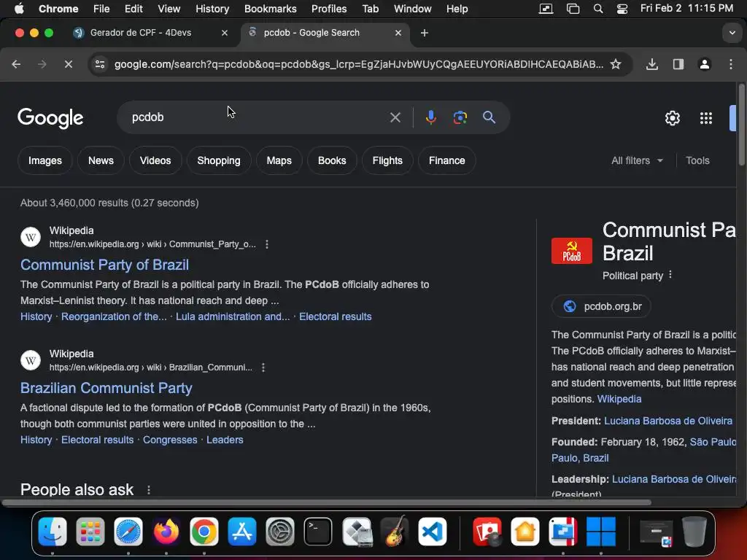Open Communist Party of Brazil Wikipedia result
This screenshot has height=560, width=747.
(x=104, y=265)
